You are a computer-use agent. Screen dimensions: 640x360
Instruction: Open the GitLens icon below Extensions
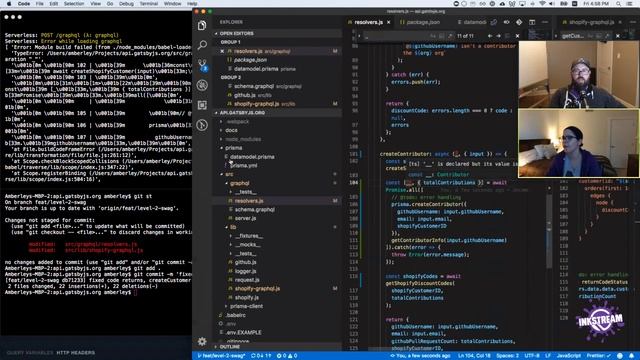pos(202,124)
